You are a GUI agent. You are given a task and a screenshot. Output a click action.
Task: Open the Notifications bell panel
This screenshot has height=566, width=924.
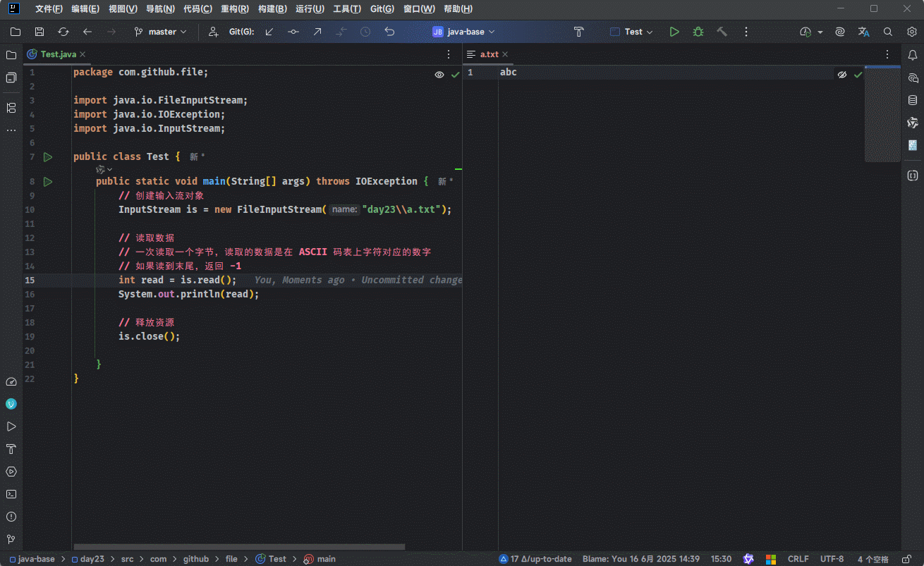point(913,55)
